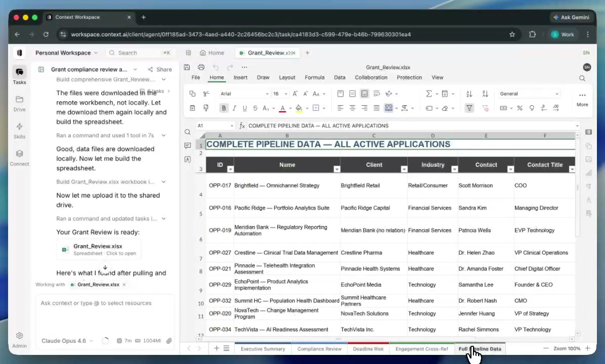
Task: Switch to the Deadline Risk sheet tab
Action: click(368, 349)
